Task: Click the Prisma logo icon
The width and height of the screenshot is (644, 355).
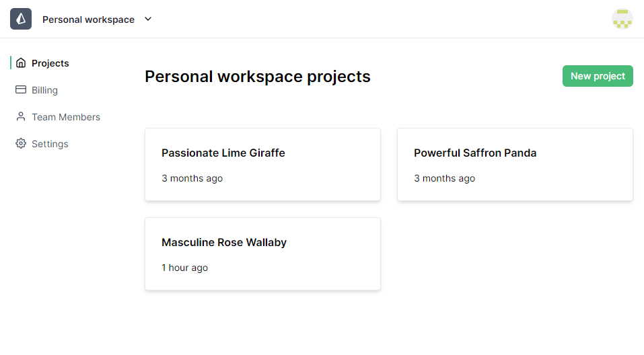Action: (21, 19)
